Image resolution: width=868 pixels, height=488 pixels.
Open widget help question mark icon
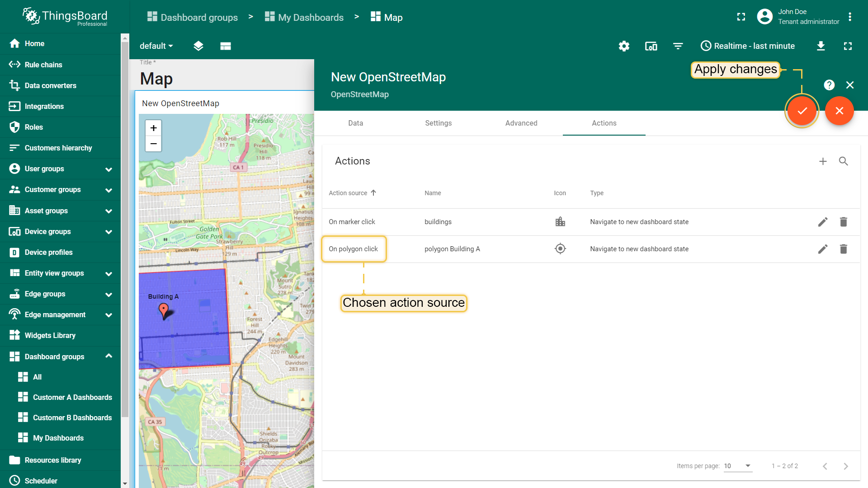coord(829,85)
